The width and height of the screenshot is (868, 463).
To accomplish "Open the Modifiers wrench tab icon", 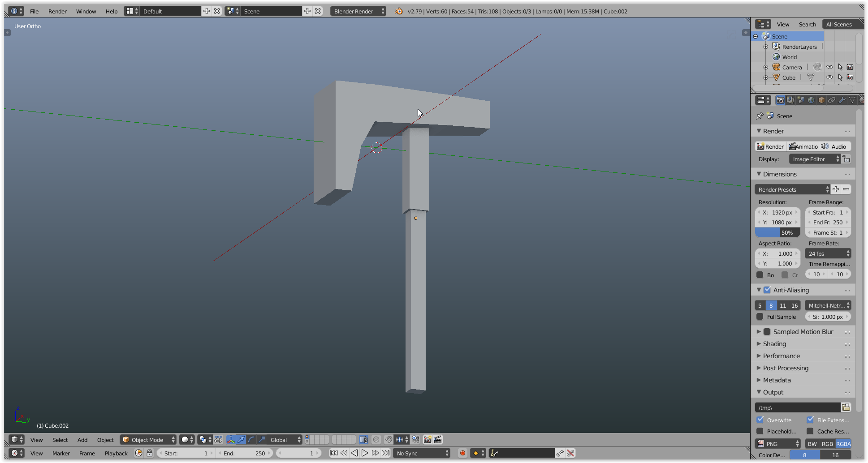I will [x=842, y=100].
